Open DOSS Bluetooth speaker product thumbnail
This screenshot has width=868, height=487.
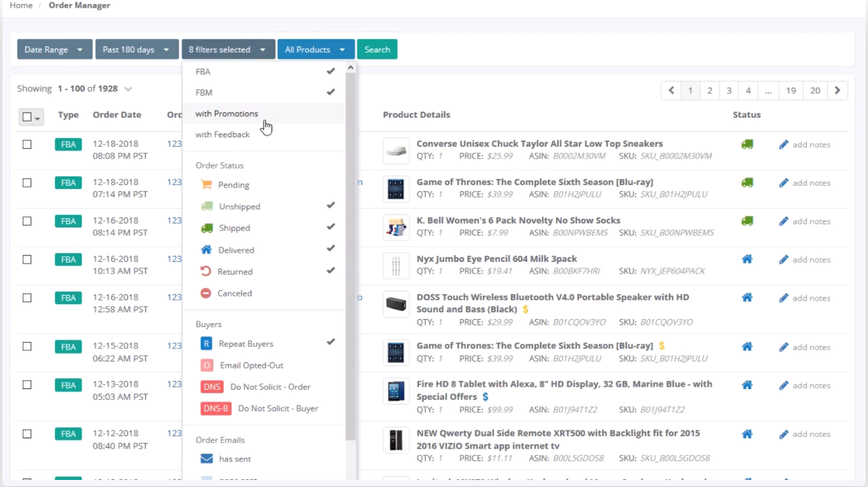tap(396, 303)
